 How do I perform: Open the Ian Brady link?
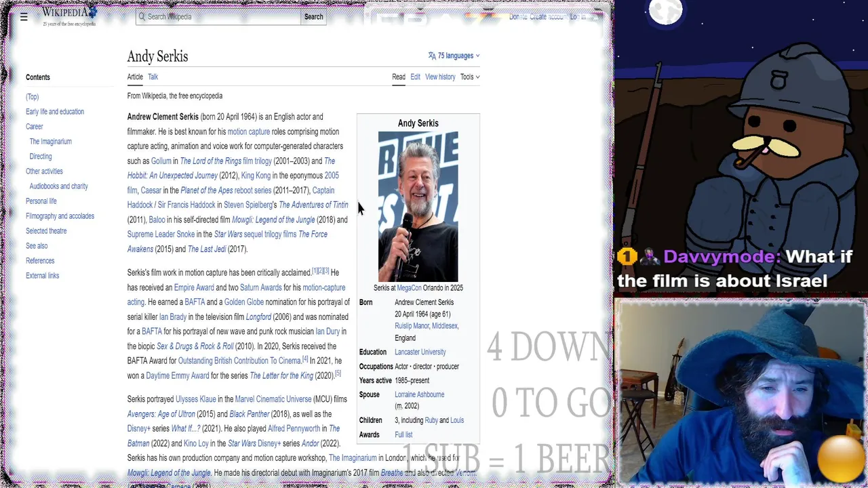[x=173, y=317]
